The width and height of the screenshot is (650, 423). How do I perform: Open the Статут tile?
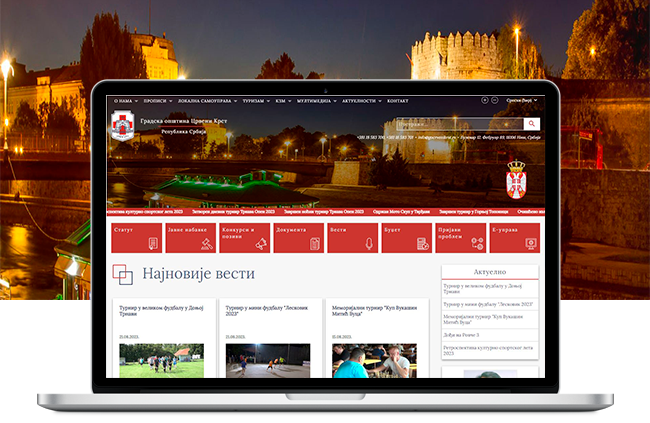[136, 237]
